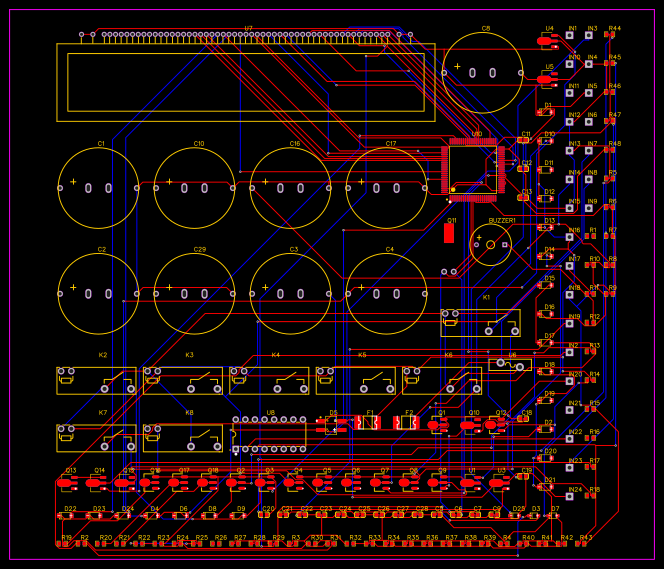This screenshot has height=569, width=664.
Task: Select transistor Q12
Action: [496, 425]
